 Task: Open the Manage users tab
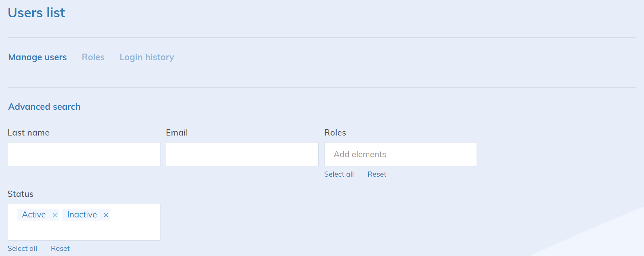tap(37, 57)
